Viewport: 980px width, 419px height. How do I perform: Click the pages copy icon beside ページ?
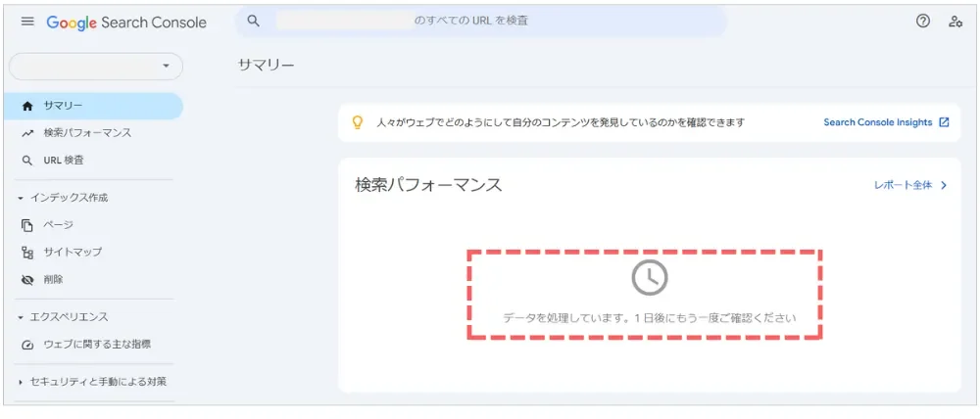click(x=26, y=225)
